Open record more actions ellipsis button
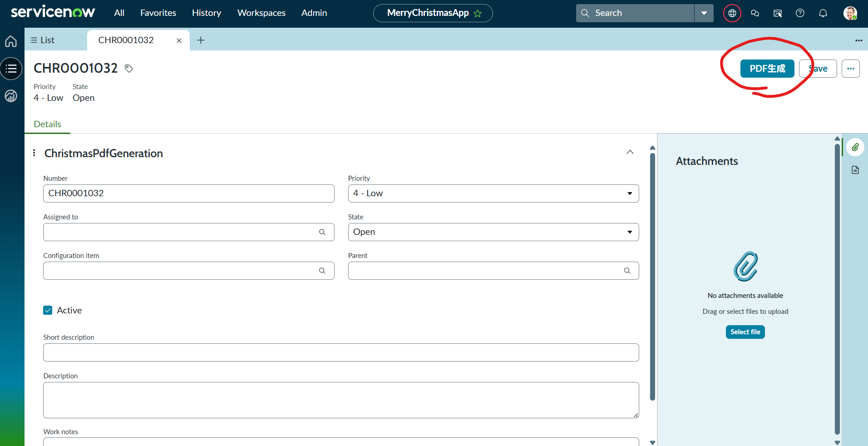 851,69
